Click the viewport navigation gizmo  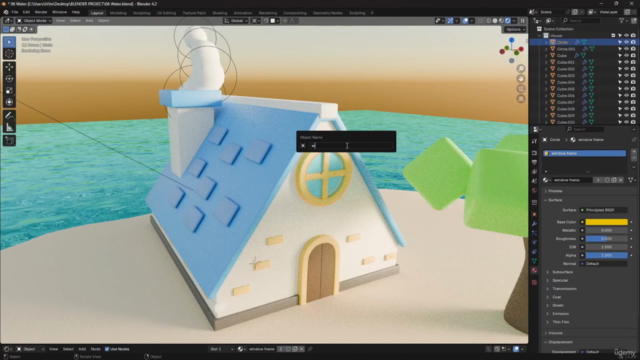(511, 50)
